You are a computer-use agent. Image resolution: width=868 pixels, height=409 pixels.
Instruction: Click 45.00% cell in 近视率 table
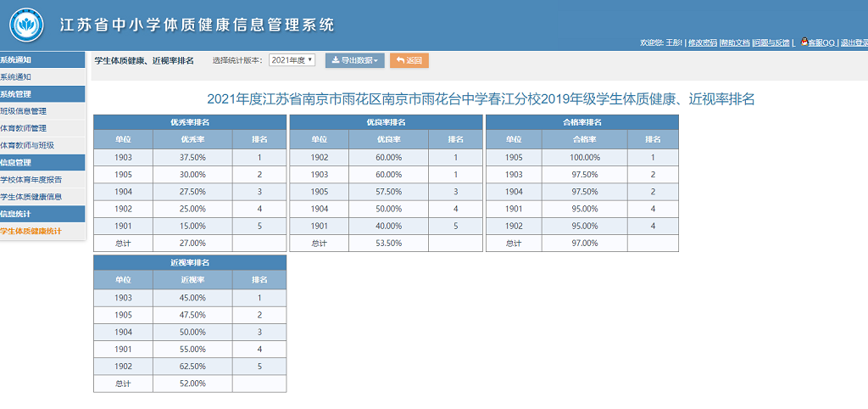(x=192, y=298)
